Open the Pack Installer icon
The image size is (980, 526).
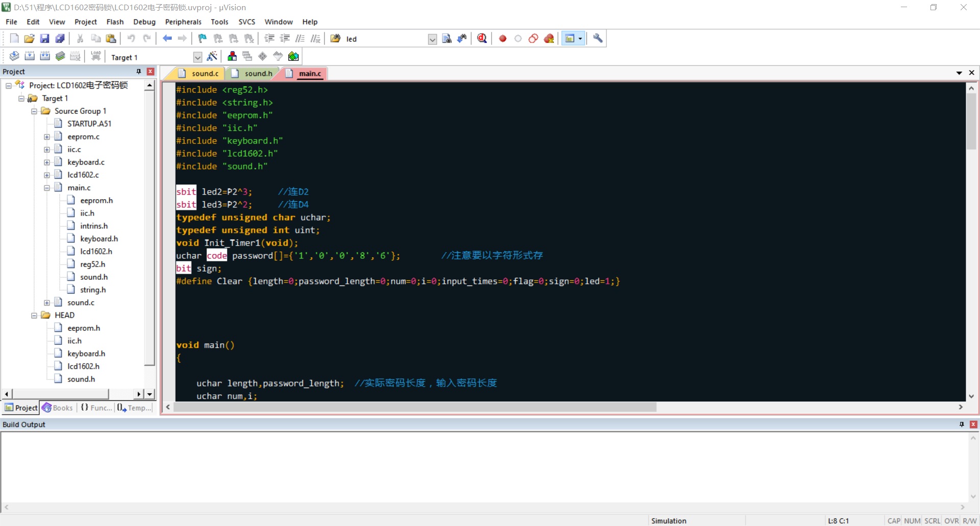point(293,56)
